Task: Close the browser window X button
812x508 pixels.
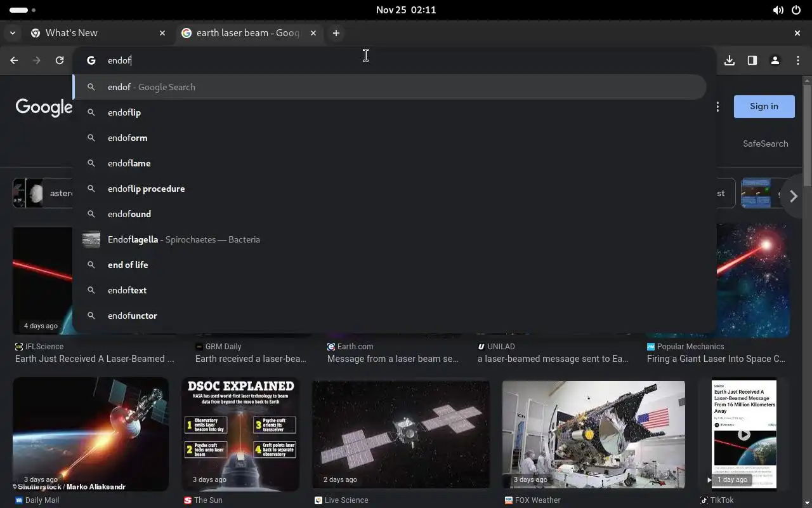Action: pos(797,33)
